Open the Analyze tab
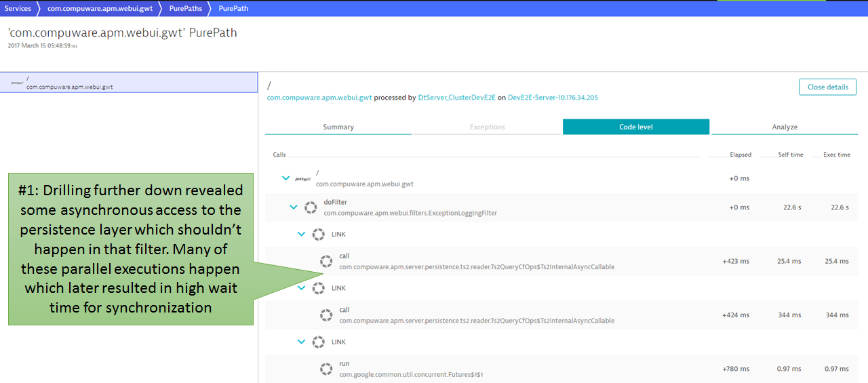Viewport: 868px width, 383px height. coord(785,127)
